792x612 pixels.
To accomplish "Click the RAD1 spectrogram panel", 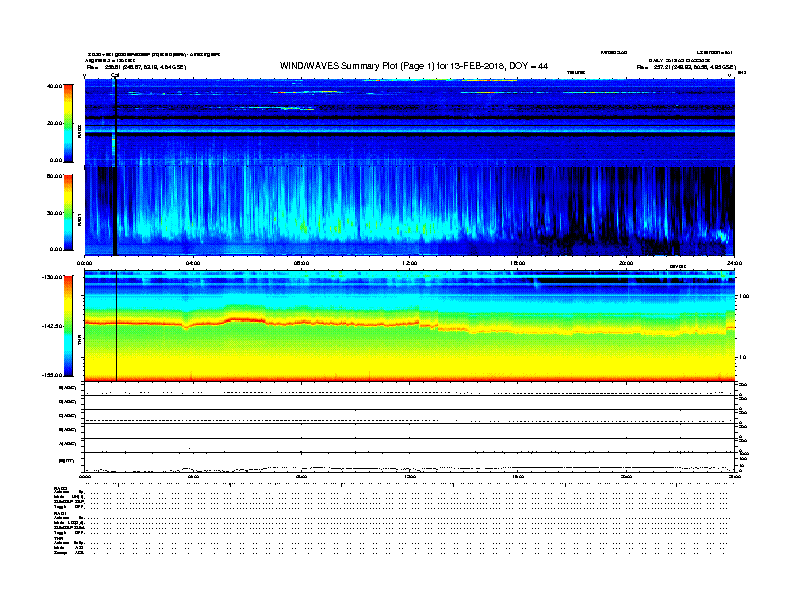I will (410, 211).
